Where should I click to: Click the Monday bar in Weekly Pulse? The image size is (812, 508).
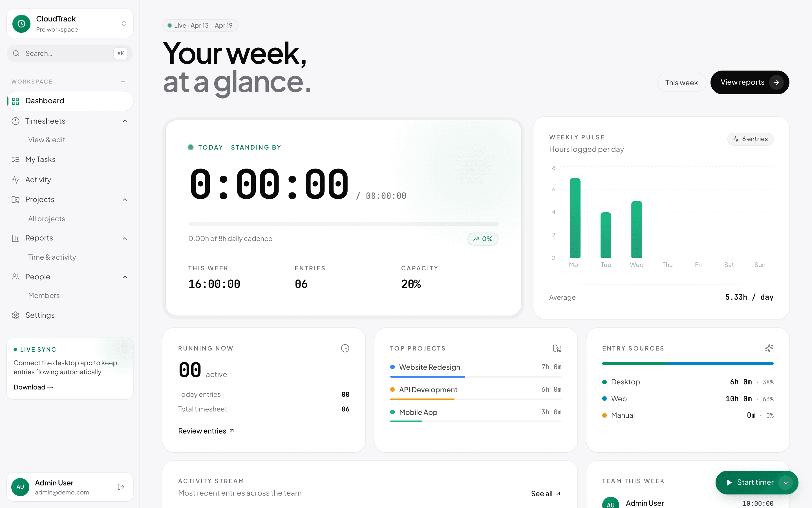tap(575, 218)
